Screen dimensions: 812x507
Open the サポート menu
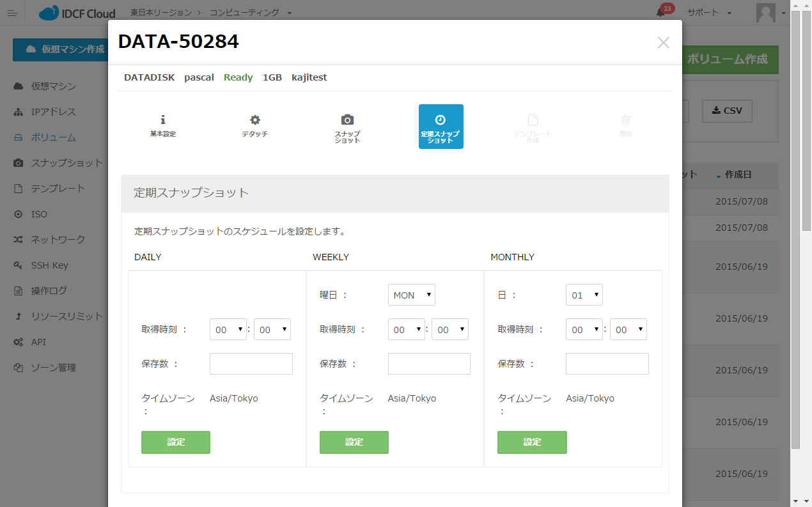(x=710, y=13)
